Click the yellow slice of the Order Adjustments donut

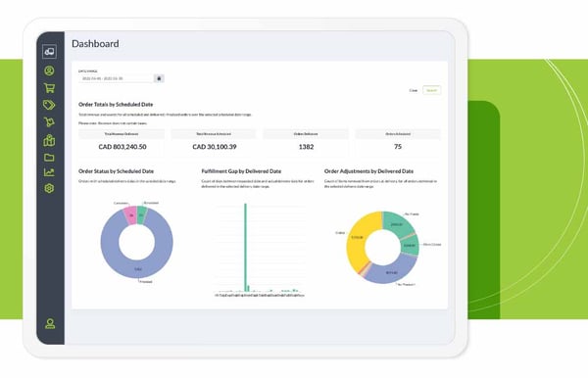click(x=357, y=237)
